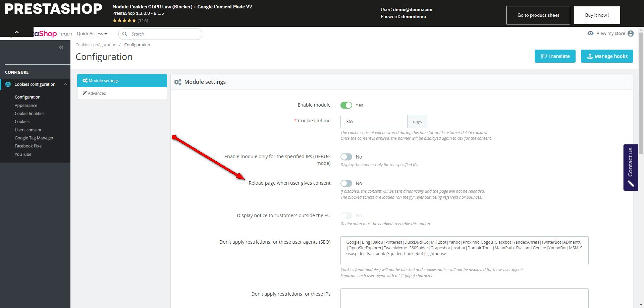Click the "PrestaShop 1.3.0.0 - 8.1.5" text
644x308 pixels.
pos(138,13)
